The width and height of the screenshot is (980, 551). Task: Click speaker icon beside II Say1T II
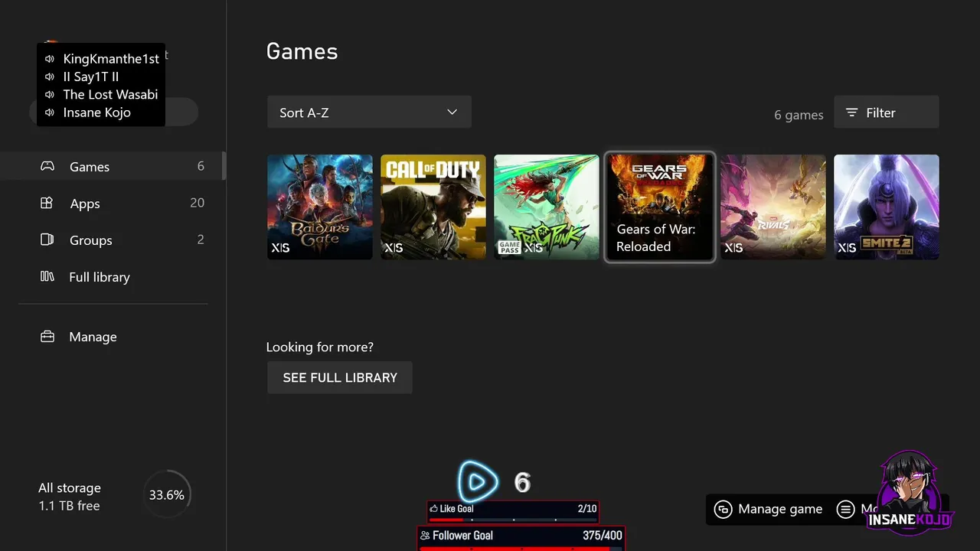(x=50, y=77)
